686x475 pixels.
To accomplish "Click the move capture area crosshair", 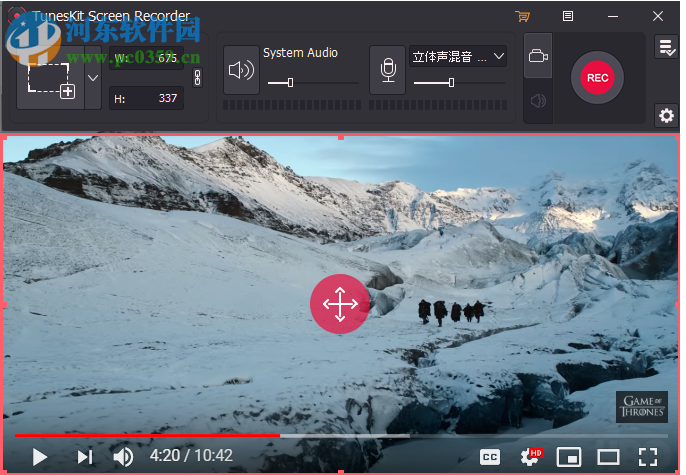I will pyautogui.click(x=340, y=304).
